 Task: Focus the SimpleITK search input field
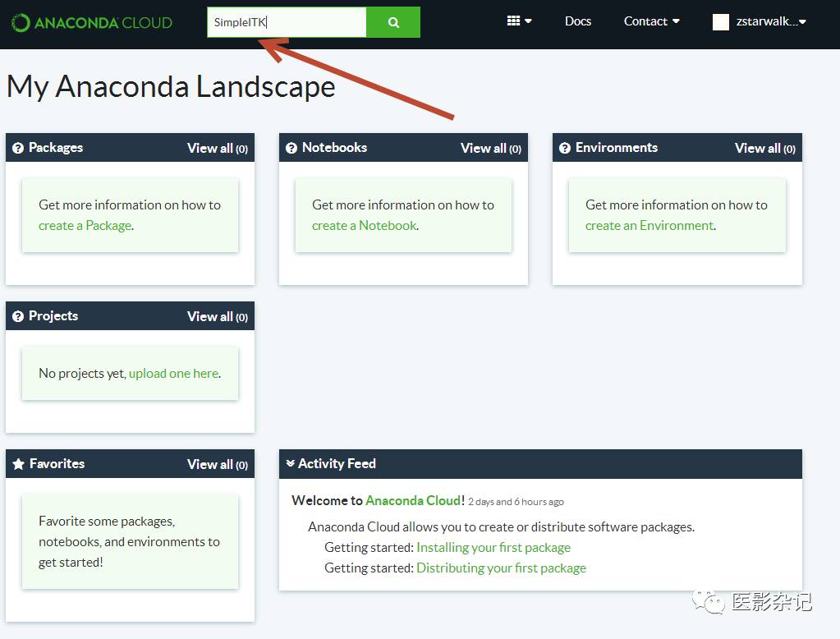click(x=286, y=22)
